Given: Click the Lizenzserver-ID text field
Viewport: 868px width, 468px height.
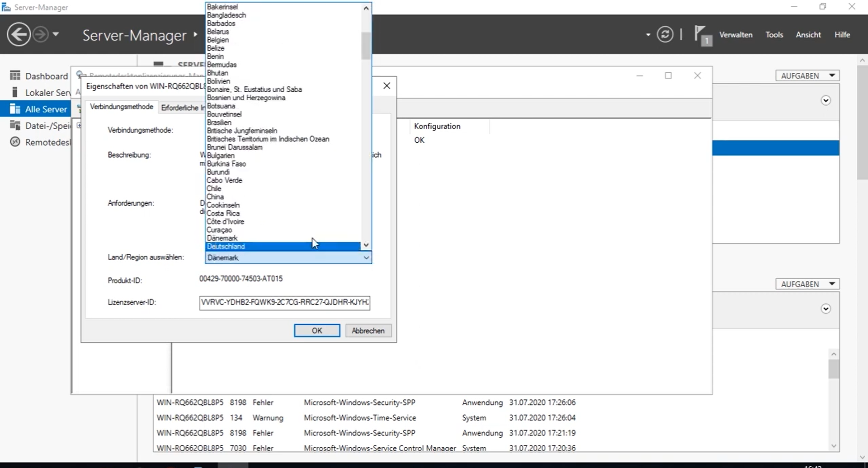Looking at the screenshot, I should tap(284, 302).
